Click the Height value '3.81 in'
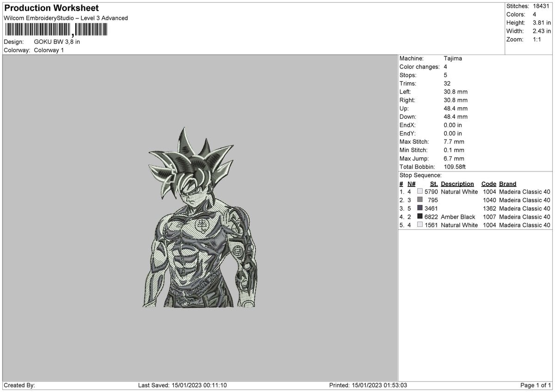555x392 pixels. (x=542, y=23)
